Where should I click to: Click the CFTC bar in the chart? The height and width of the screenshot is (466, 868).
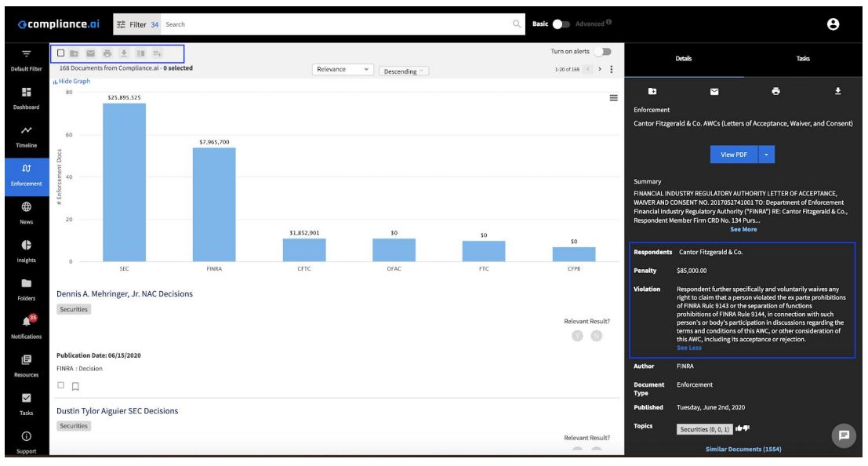click(x=304, y=250)
